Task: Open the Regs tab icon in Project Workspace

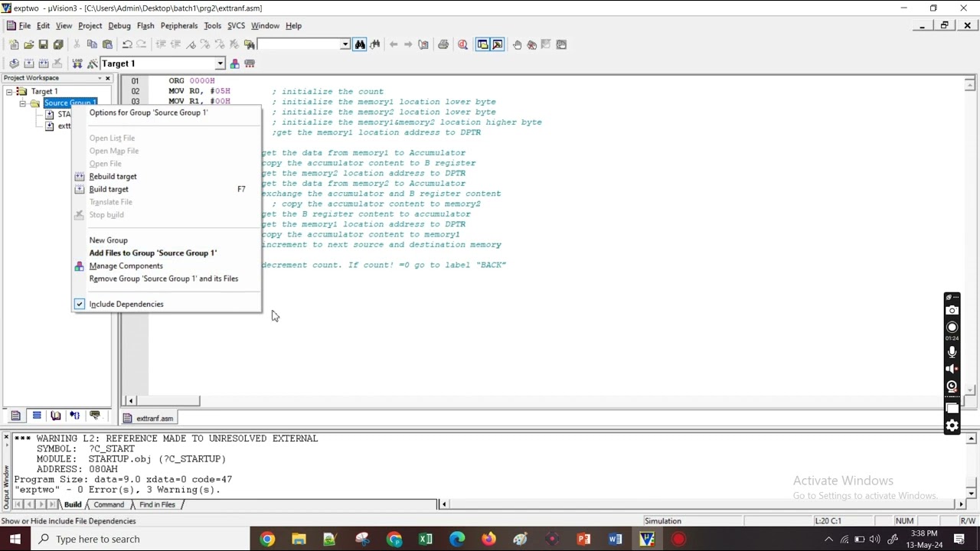Action: (x=36, y=416)
